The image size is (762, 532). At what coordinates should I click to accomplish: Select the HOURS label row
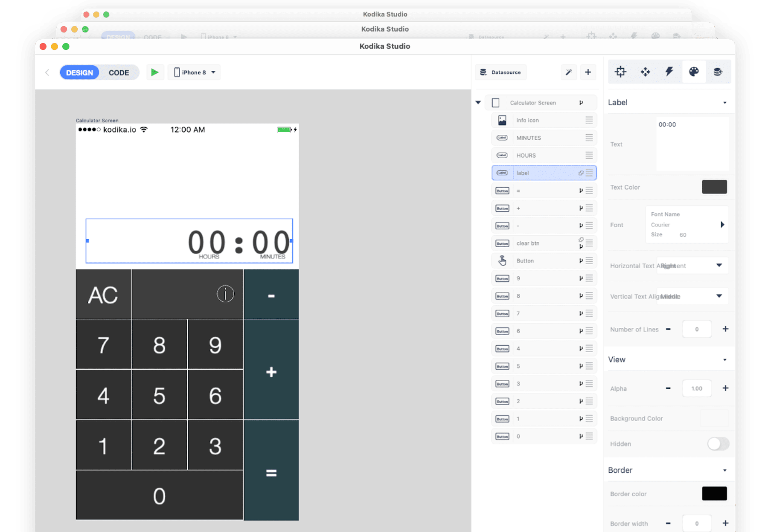(x=544, y=155)
